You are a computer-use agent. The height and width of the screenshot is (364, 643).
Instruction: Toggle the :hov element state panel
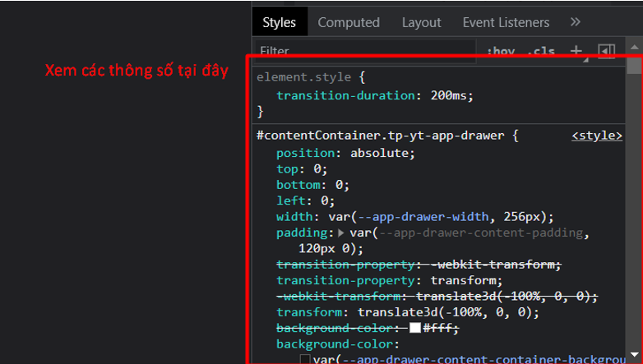501,51
